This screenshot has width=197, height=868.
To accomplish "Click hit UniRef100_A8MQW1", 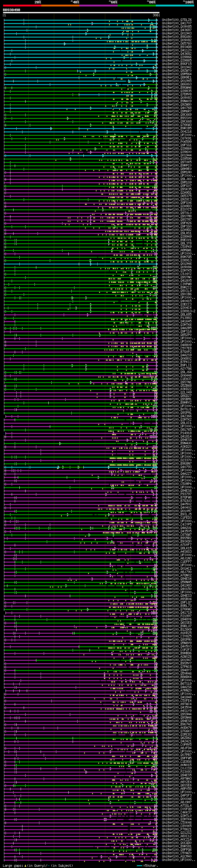I will point(177,250).
